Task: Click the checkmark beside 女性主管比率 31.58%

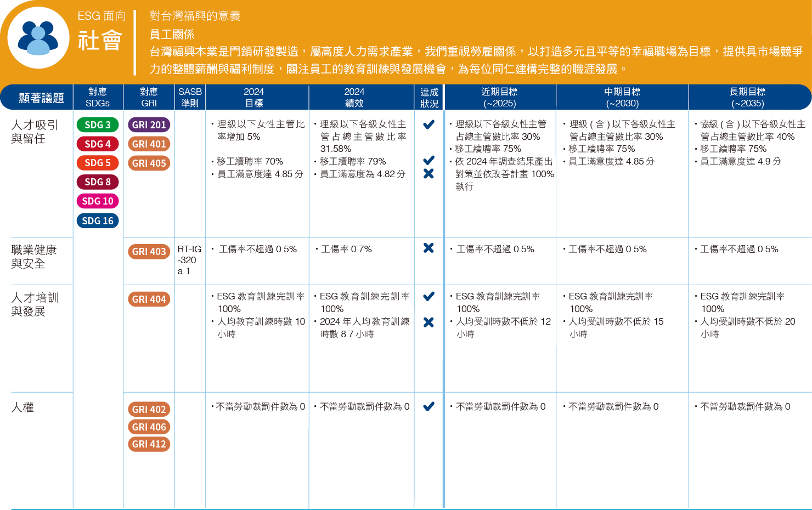Action: (429, 124)
